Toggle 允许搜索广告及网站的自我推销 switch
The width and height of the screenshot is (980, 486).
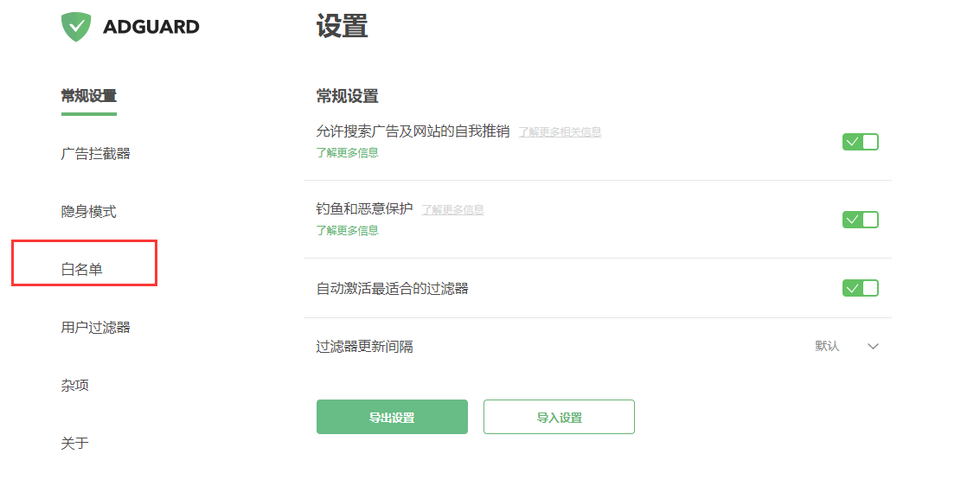click(860, 142)
